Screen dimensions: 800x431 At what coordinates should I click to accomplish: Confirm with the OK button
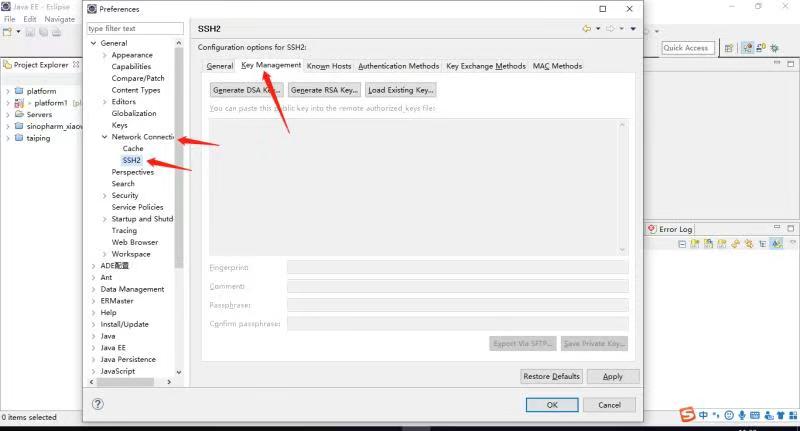[552, 404]
